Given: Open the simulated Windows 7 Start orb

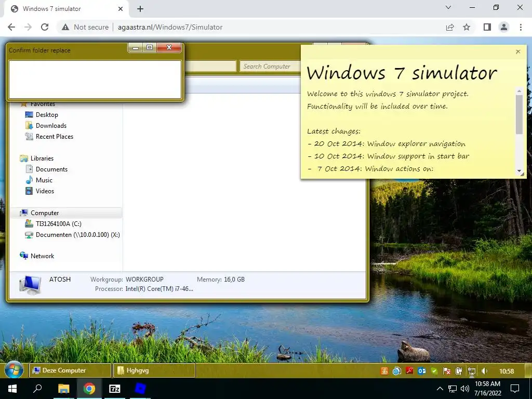Looking at the screenshot, I should point(14,370).
